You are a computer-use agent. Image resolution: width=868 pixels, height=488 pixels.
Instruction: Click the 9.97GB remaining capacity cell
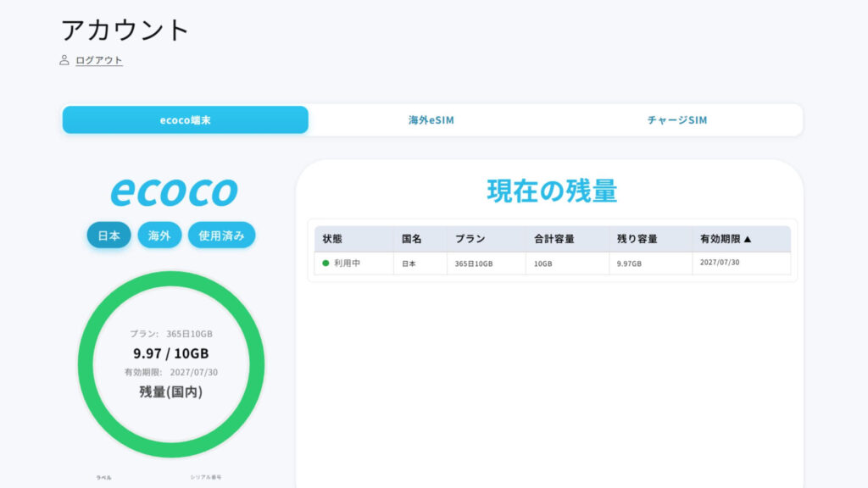(x=650, y=263)
